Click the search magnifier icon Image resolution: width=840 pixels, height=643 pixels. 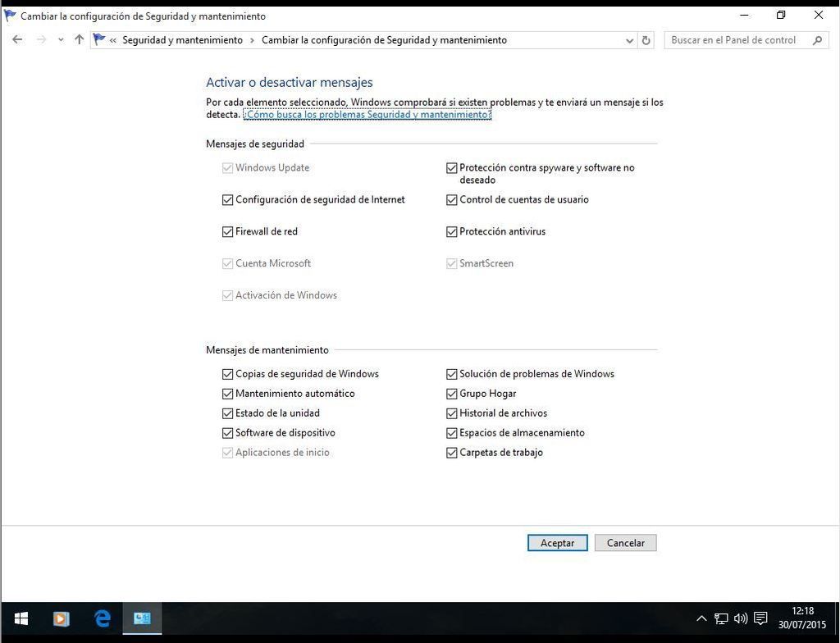pos(817,40)
